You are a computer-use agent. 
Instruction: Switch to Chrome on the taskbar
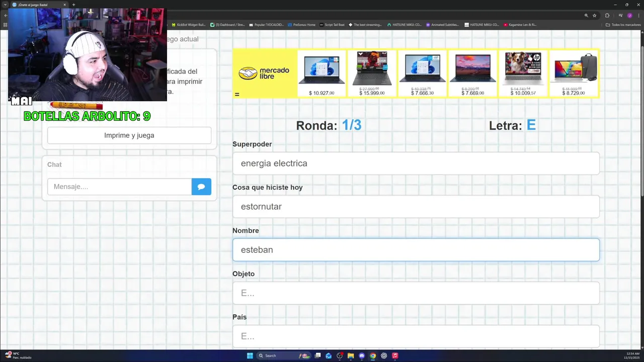pos(373,355)
